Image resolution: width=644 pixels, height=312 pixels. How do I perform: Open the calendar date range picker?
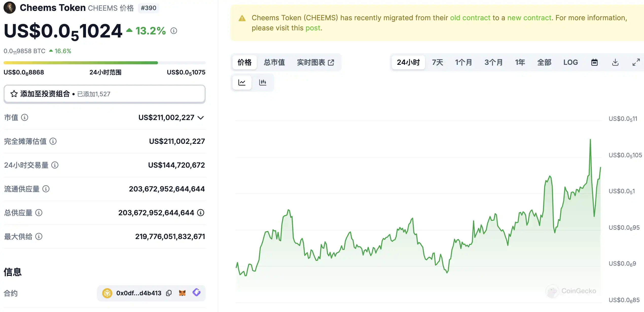click(x=594, y=62)
